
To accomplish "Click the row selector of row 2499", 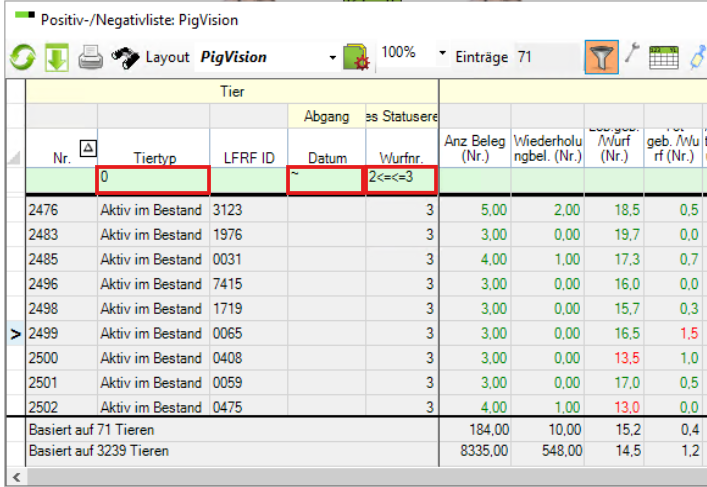I will click(x=16, y=334).
